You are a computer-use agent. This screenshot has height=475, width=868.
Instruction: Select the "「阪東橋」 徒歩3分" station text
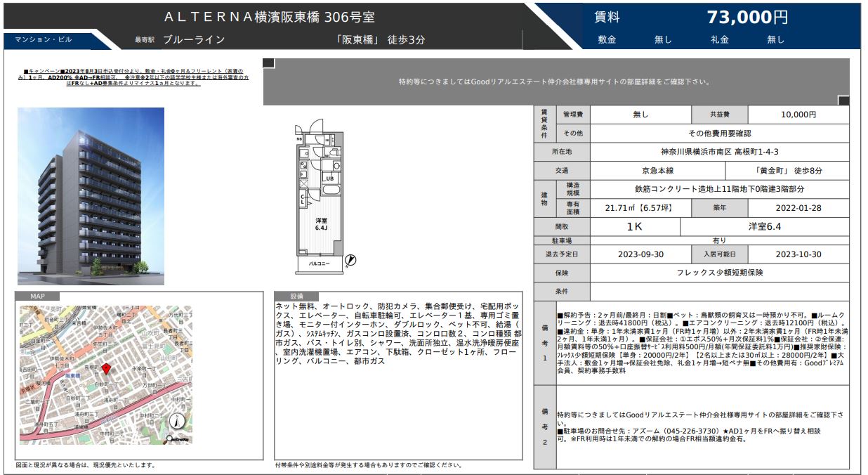[380, 40]
